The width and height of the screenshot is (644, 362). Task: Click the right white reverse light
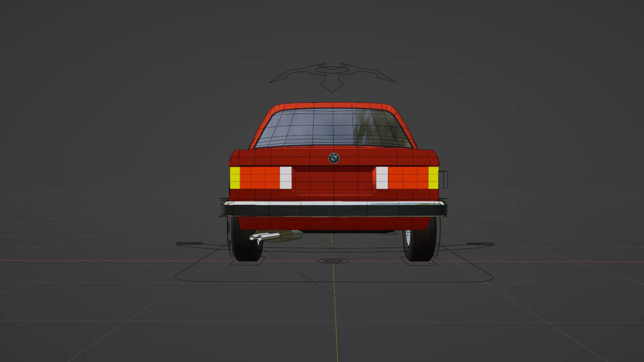(382, 178)
